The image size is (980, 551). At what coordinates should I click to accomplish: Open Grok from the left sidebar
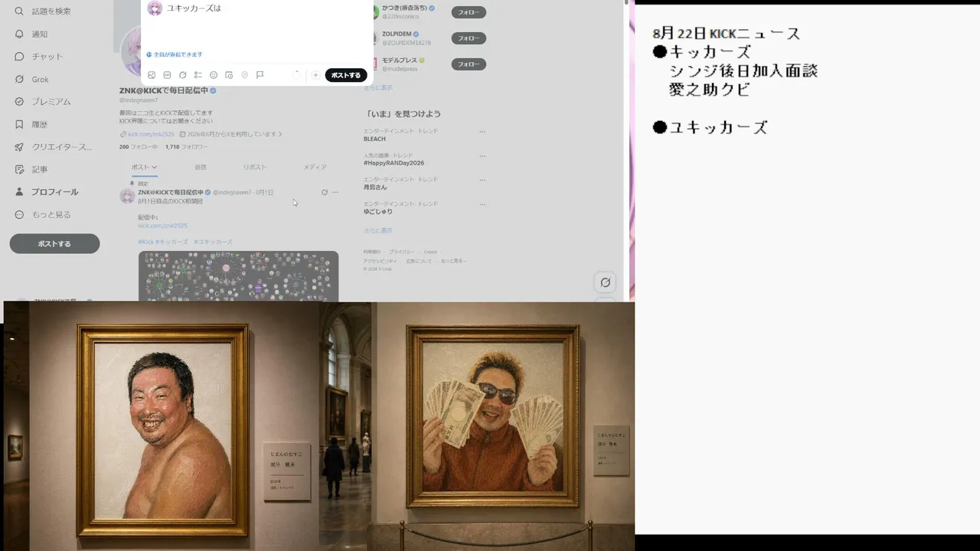[x=31, y=80]
